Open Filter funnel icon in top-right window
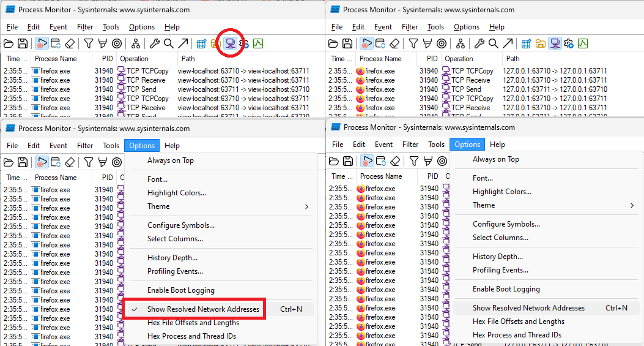The image size is (644, 346). coord(413,43)
